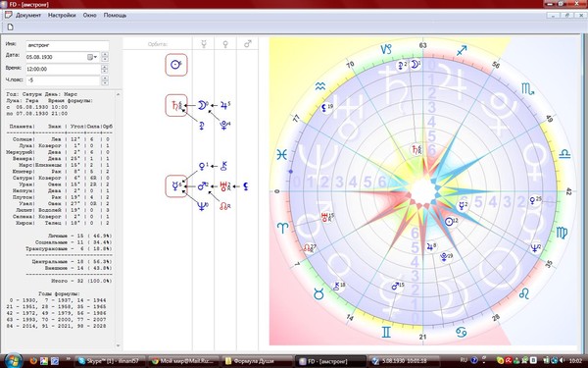
Task: Select the boxed Saturn symbol in formula
Action: (x=176, y=106)
